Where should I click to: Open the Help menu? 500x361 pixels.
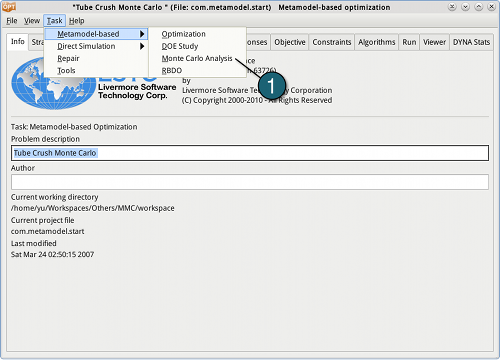coord(77,21)
